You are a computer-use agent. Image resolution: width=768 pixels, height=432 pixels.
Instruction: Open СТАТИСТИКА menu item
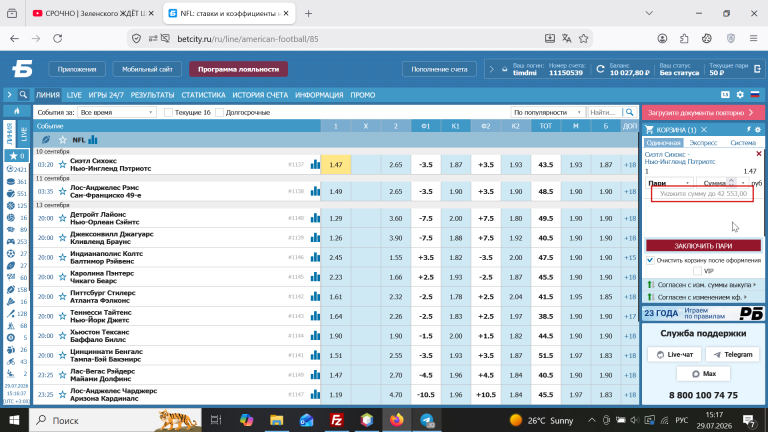[203, 95]
